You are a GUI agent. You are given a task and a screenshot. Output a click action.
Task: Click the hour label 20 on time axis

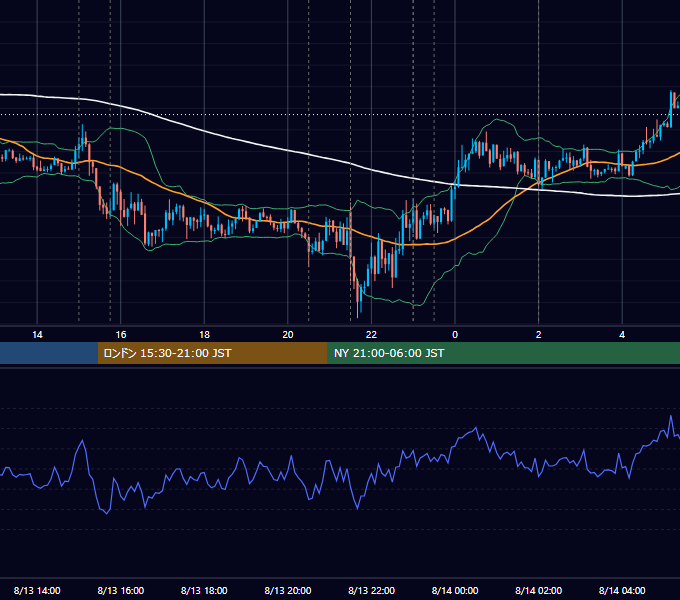click(x=288, y=335)
